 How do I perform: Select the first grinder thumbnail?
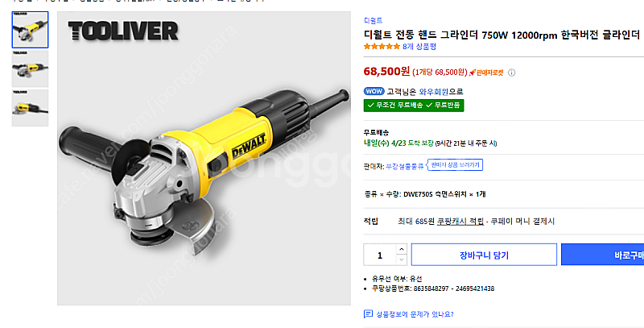30,30
